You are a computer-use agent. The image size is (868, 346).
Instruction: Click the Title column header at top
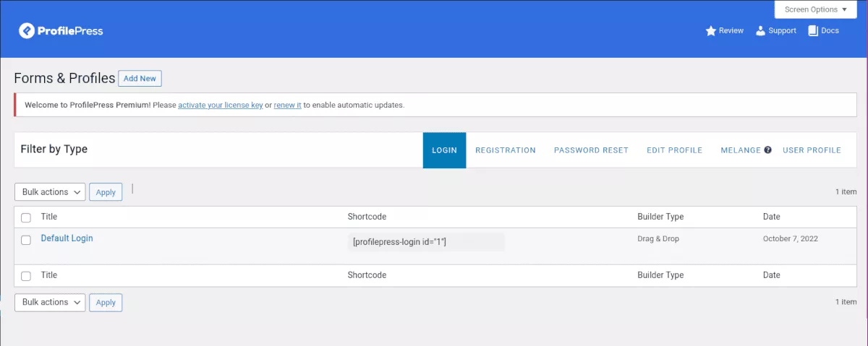coord(49,217)
